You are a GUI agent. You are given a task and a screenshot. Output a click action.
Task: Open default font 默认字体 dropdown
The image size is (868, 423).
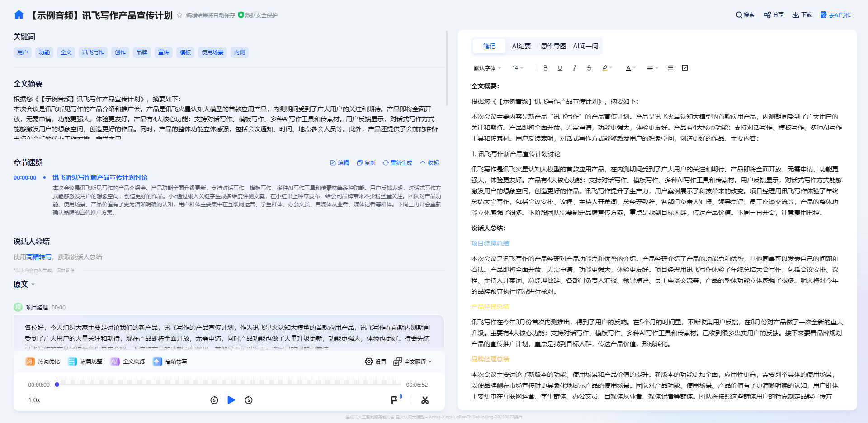[487, 68]
